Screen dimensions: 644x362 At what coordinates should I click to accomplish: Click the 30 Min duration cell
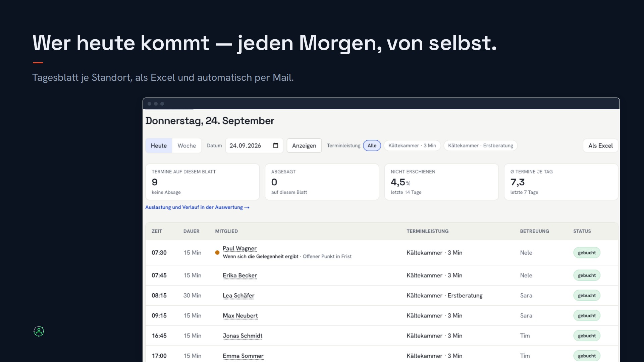click(x=192, y=295)
